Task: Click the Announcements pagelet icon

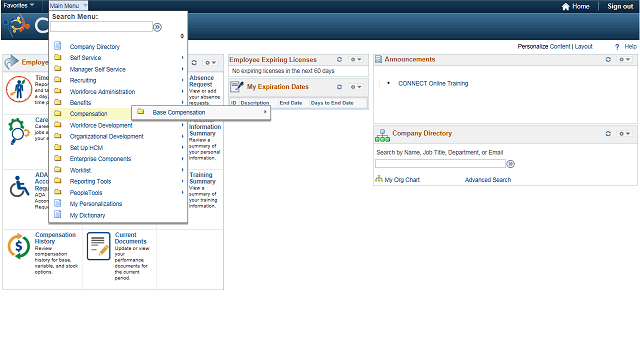Action: [x=378, y=60]
